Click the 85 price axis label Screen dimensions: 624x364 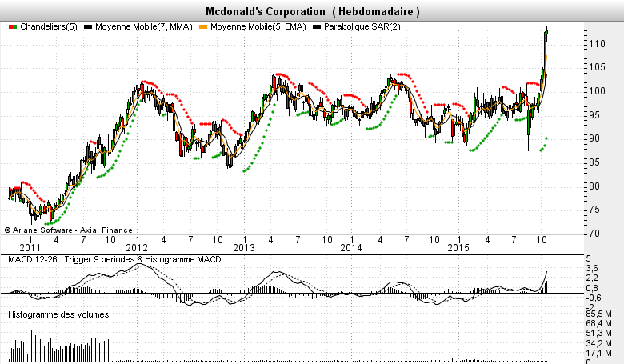click(x=594, y=162)
